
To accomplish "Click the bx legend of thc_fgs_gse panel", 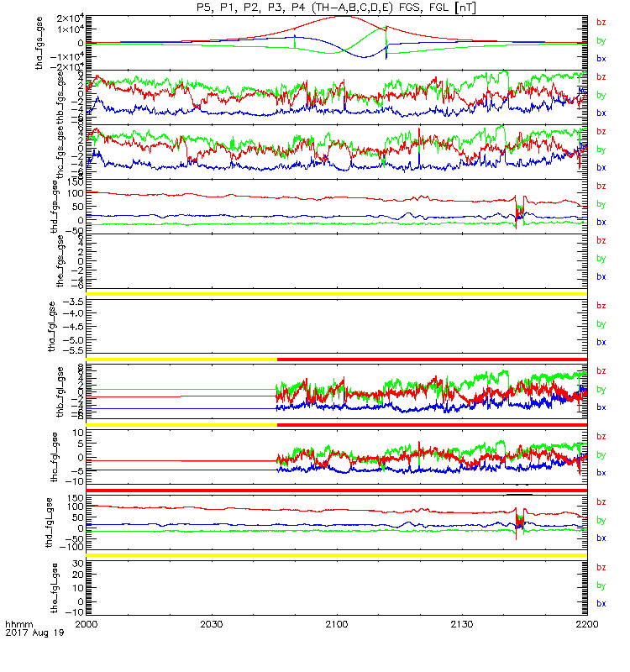I will tap(601, 167).
